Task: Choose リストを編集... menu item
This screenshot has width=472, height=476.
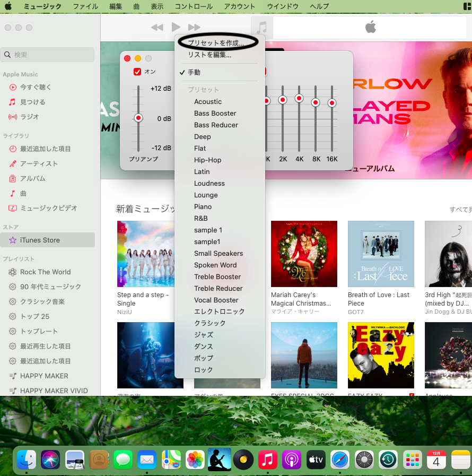Action: point(220,55)
